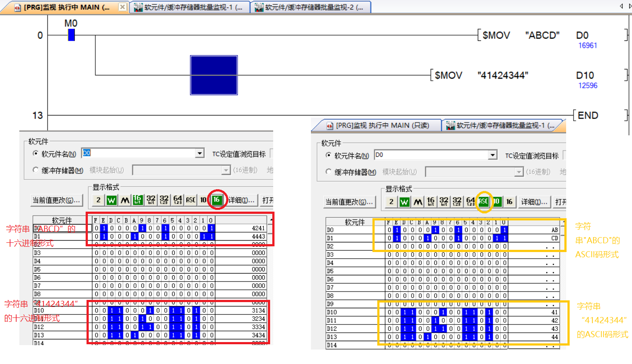Select ASC display format in right panel
The image size is (632, 364).
coord(484,202)
